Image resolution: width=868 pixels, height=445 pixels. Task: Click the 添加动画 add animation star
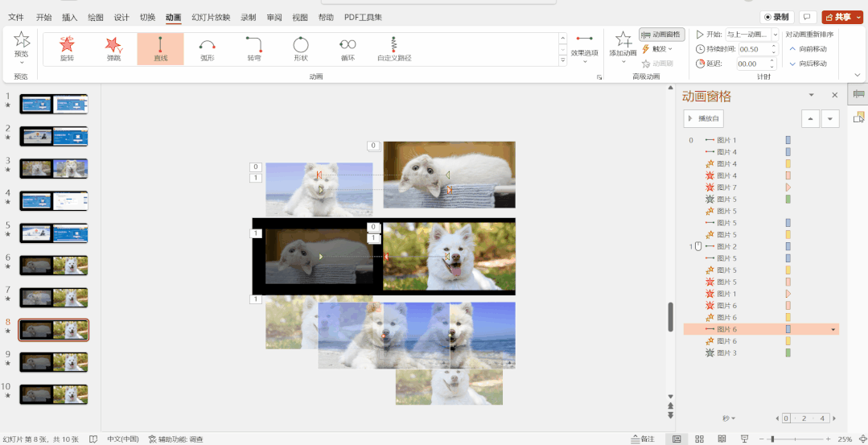(623, 40)
